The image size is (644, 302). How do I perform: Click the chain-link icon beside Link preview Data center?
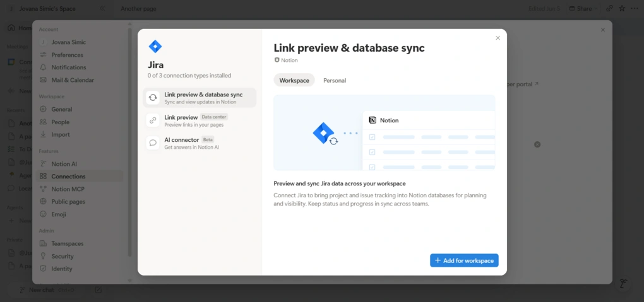(x=153, y=120)
